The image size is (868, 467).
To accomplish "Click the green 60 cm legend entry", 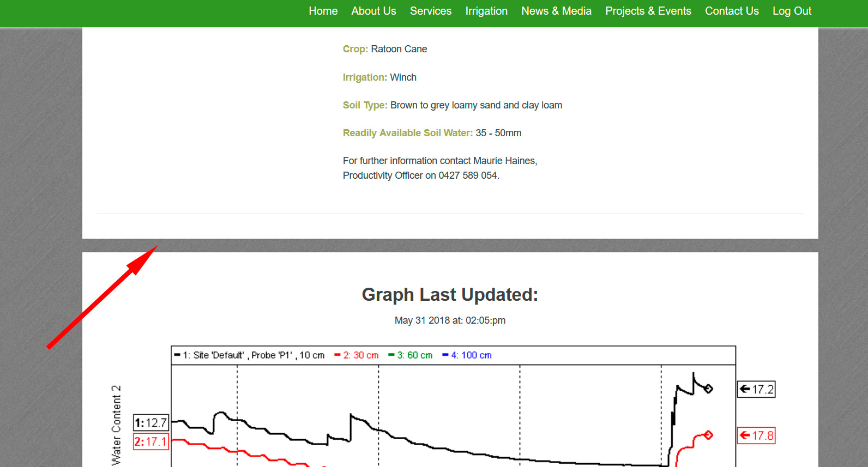I will click(x=411, y=355).
